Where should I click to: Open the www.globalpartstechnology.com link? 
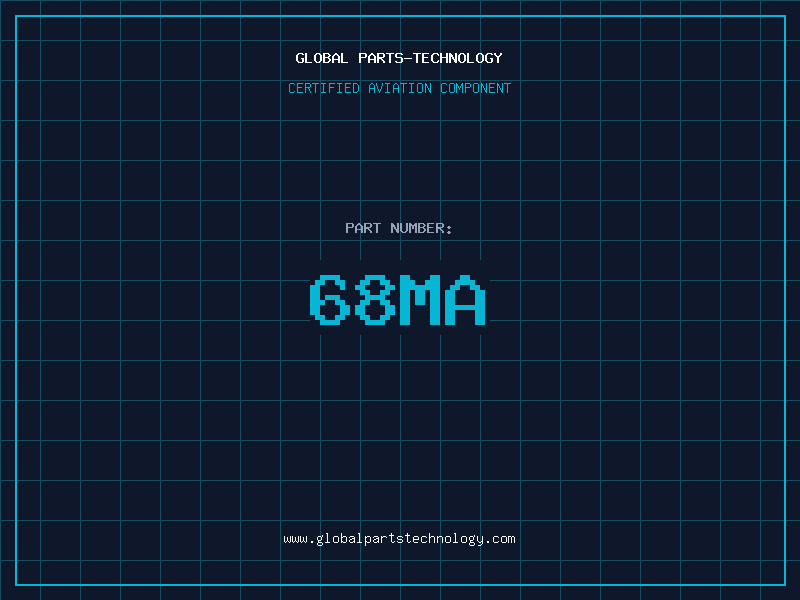tap(399, 539)
